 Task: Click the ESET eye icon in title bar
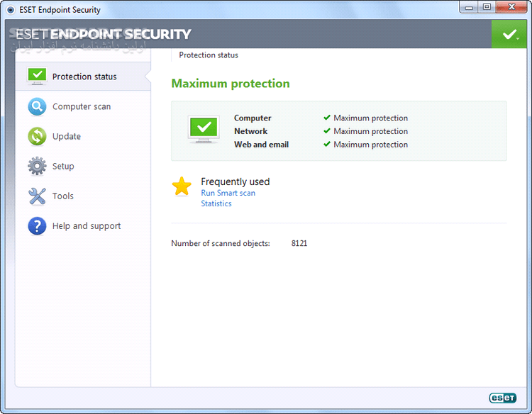[x=11, y=10]
